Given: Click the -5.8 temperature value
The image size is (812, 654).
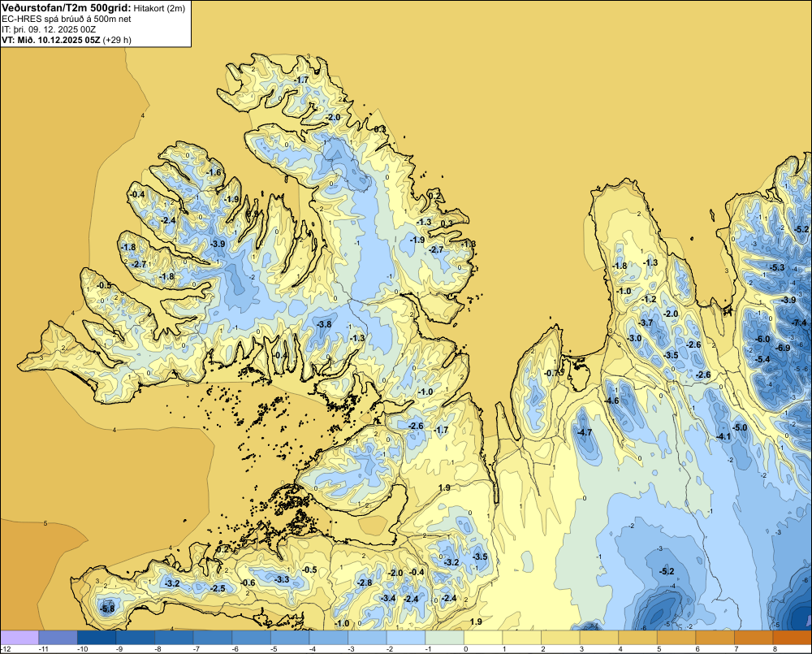Looking at the screenshot, I should pos(106,609).
